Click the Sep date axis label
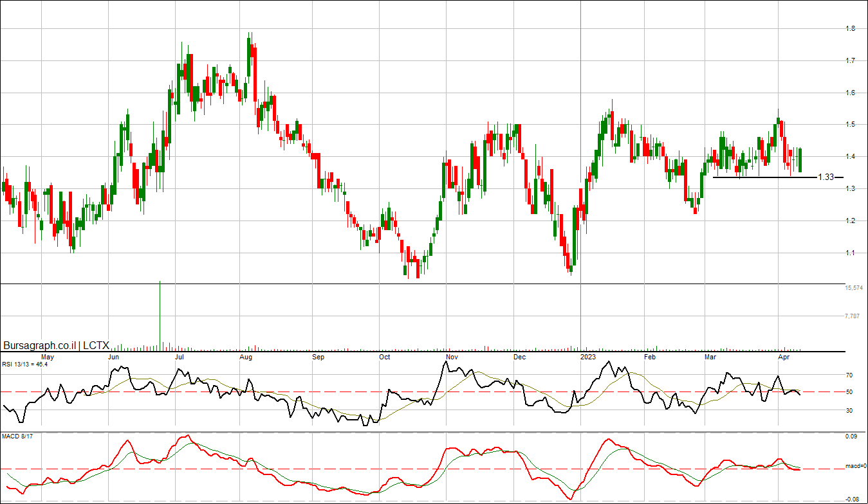868x504 pixels. coord(319,356)
